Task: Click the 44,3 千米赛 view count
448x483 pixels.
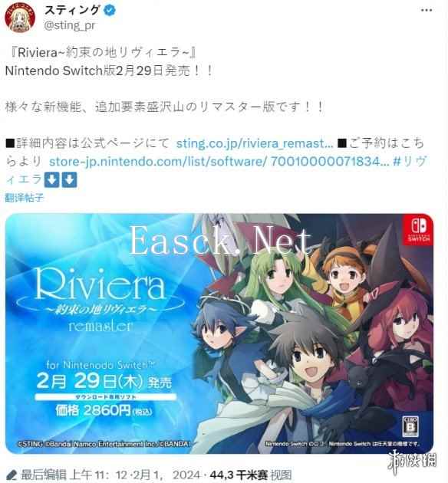Action: (238, 475)
